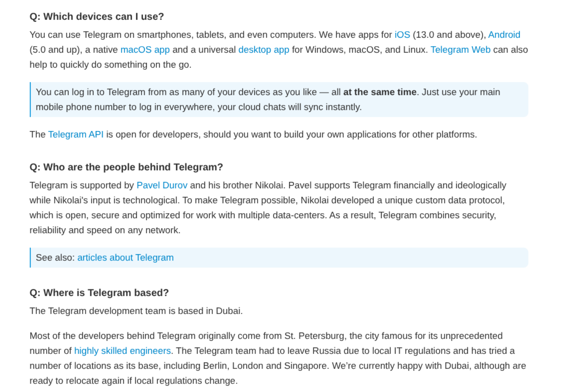This screenshot has width=564, height=392.
Task: Open the Android app link
Action: point(504,35)
